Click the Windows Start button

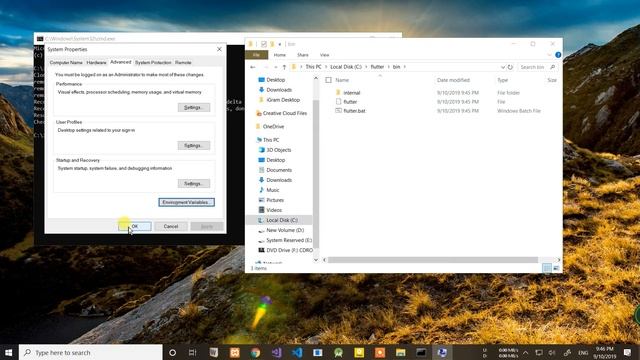point(9,352)
